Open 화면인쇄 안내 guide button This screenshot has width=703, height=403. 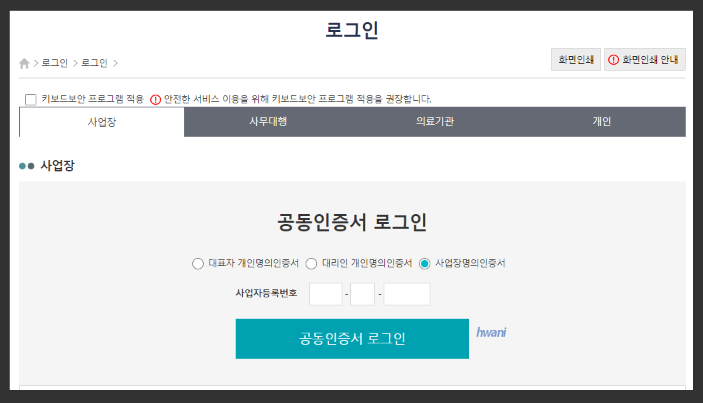[x=645, y=60]
